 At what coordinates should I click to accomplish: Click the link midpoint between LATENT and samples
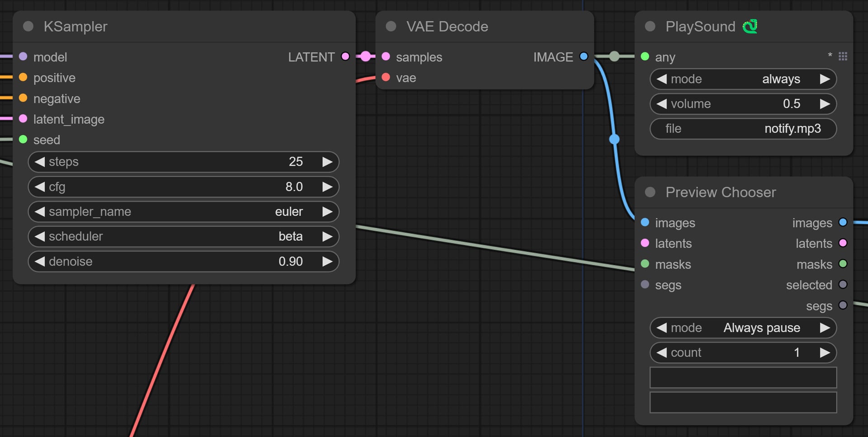[366, 56]
